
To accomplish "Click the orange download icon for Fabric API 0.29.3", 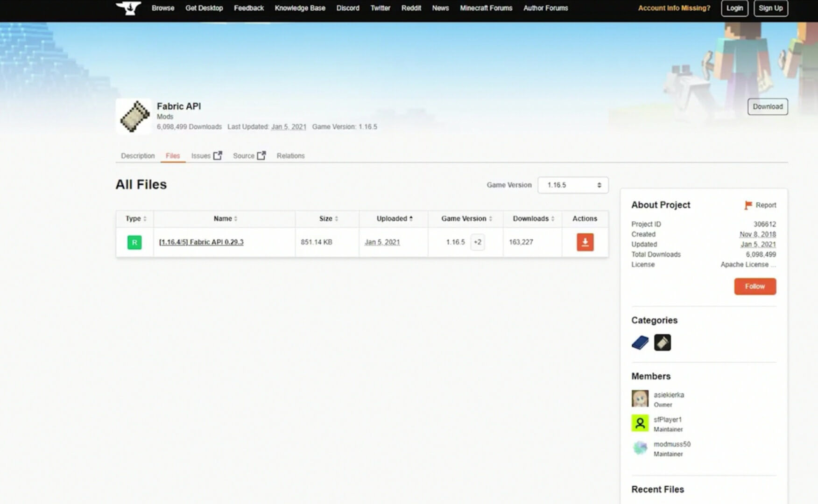I will 585,242.
